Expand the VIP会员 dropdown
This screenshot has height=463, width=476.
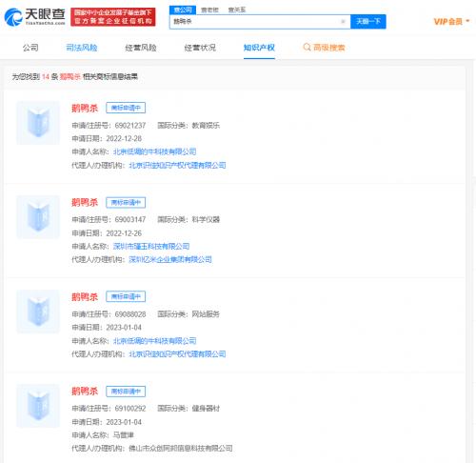(x=451, y=22)
